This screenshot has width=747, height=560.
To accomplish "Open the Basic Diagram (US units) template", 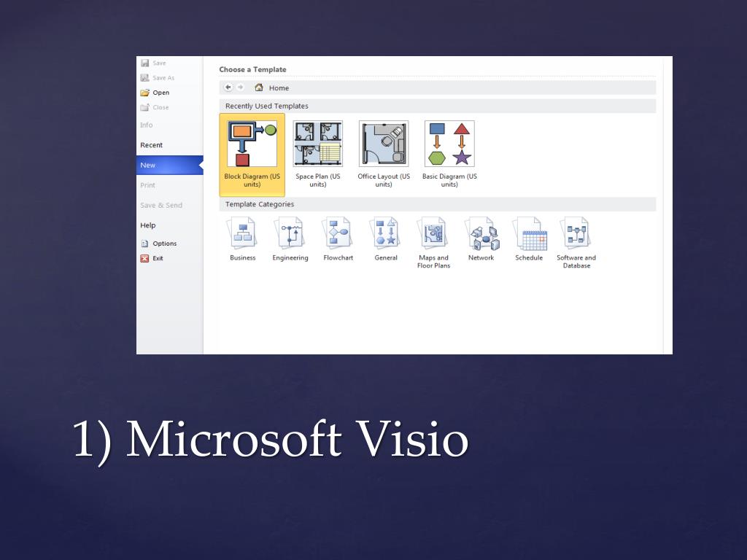I will coord(449,155).
